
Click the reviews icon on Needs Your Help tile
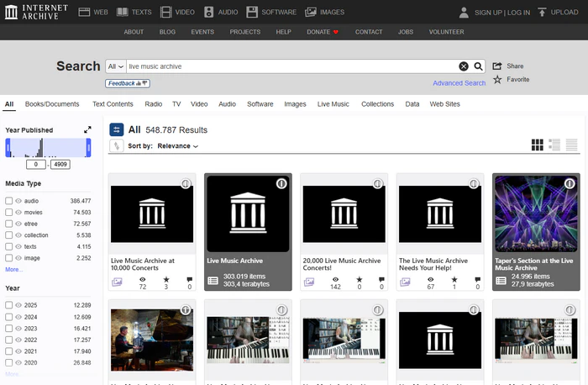[x=477, y=279]
